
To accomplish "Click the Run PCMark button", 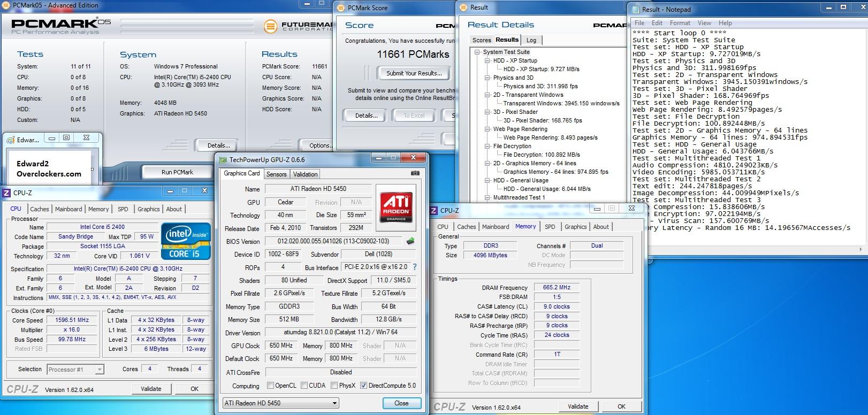I will (177, 172).
